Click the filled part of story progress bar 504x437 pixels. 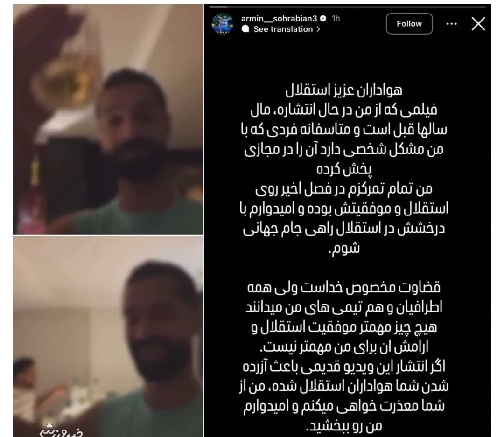click(218, 7)
